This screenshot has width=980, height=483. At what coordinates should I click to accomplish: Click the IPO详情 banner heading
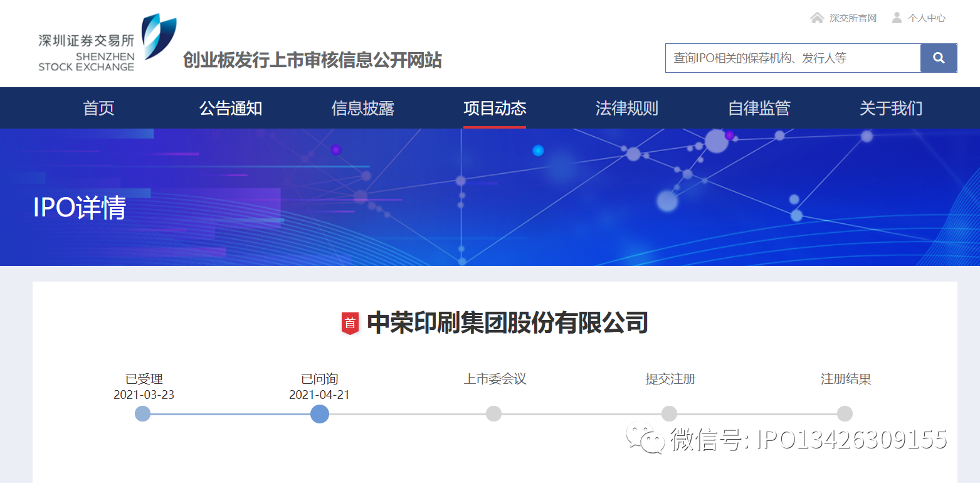80,208
